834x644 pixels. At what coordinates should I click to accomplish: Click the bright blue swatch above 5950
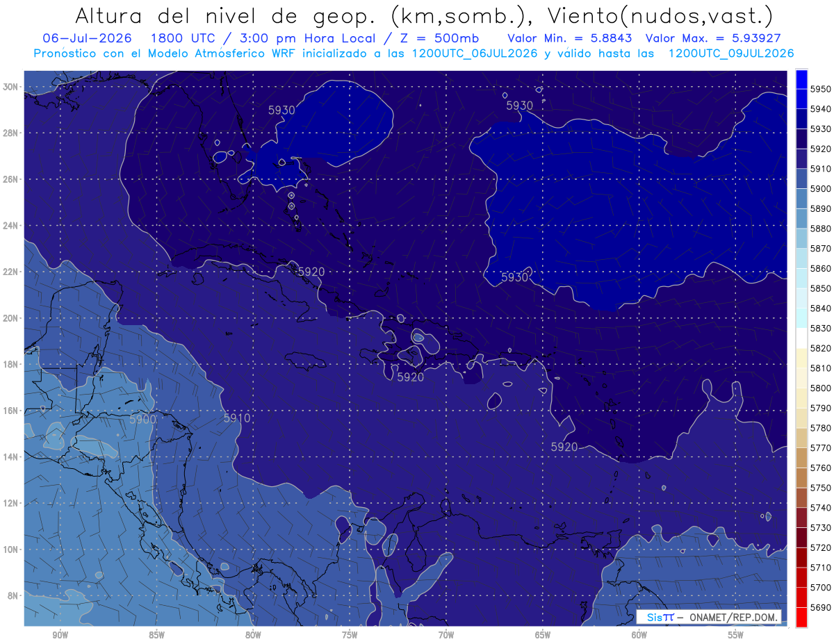pyautogui.click(x=801, y=79)
